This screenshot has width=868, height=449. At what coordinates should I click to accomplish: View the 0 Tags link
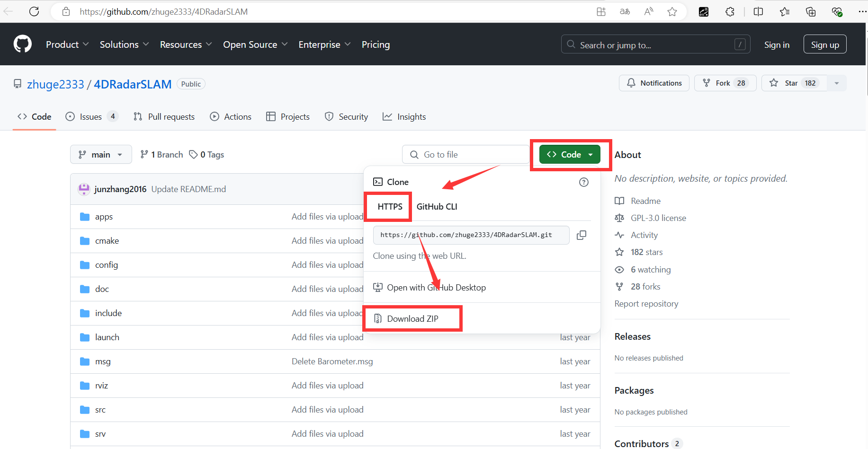click(206, 155)
